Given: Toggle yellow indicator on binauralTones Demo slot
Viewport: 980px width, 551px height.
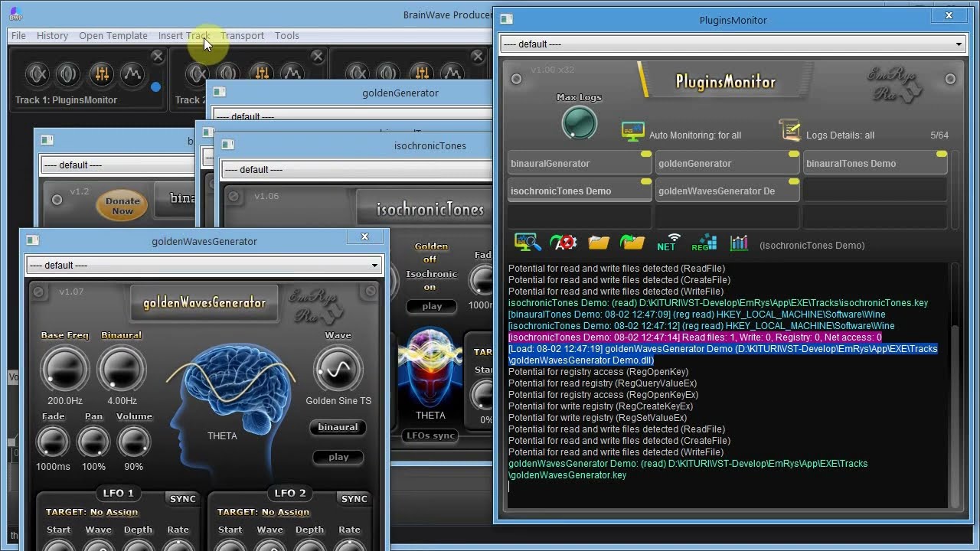Looking at the screenshot, I should pos(942,155).
